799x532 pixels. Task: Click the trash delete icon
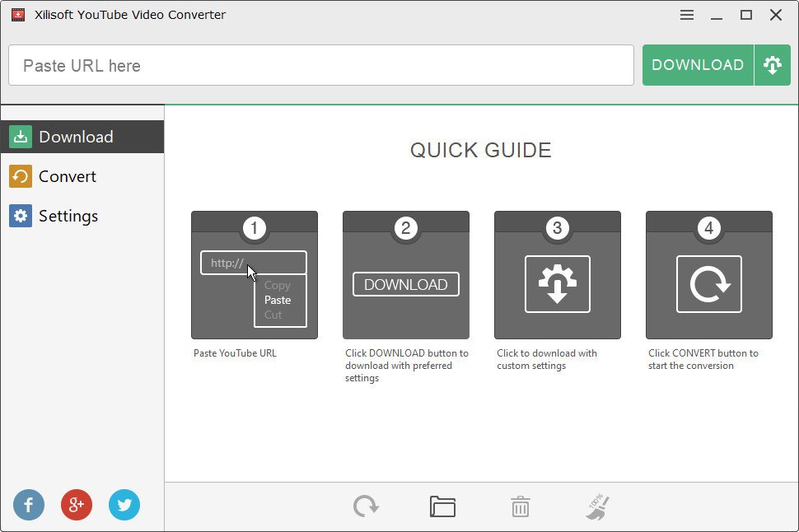pos(520,506)
